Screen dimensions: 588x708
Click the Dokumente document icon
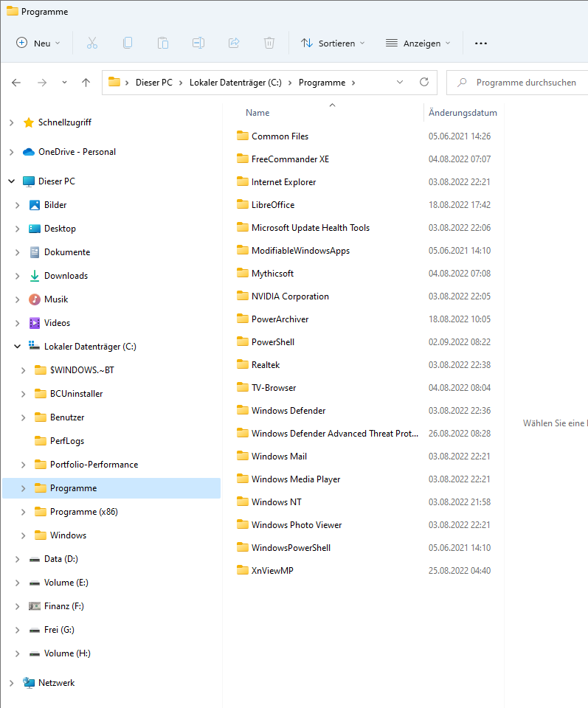(x=35, y=252)
